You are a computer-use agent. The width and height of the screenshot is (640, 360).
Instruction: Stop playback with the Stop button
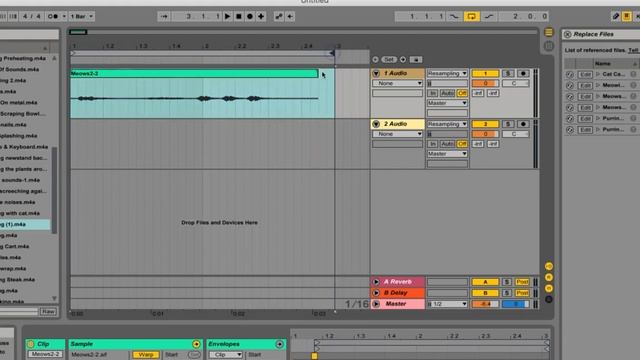click(x=239, y=16)
